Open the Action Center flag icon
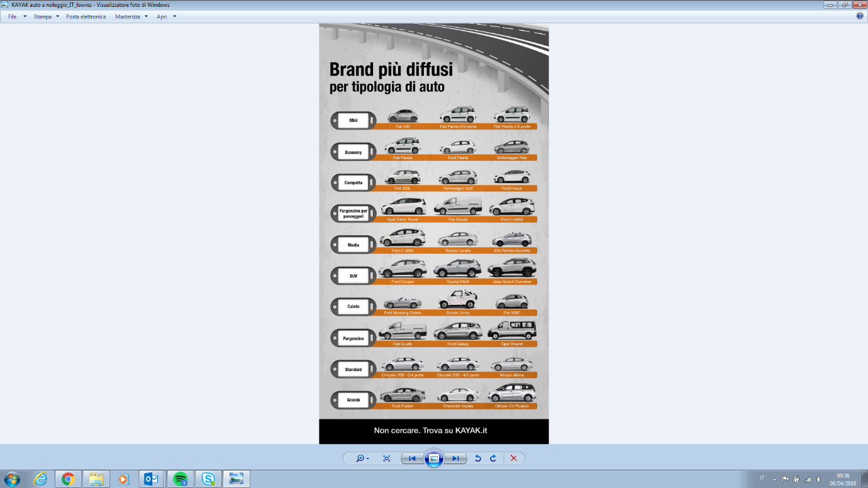 click(786, 479)
